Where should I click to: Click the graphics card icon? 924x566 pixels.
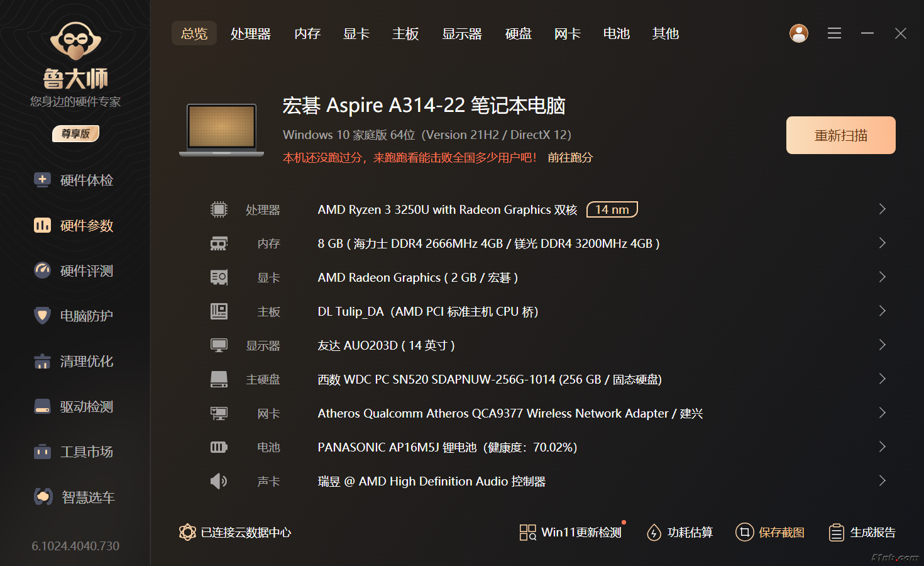[219, 277]
